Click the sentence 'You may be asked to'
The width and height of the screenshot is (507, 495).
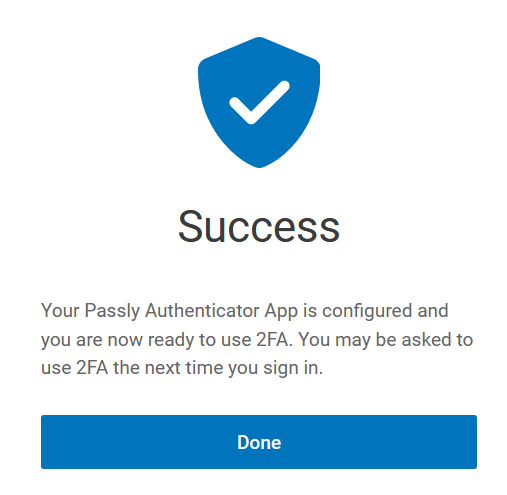coord(385,340)
